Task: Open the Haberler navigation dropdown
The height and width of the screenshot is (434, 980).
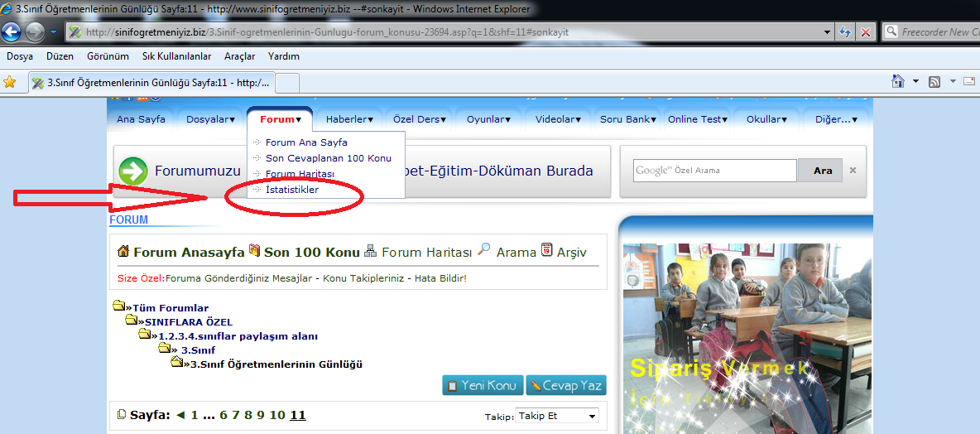Action: point(351,119)
